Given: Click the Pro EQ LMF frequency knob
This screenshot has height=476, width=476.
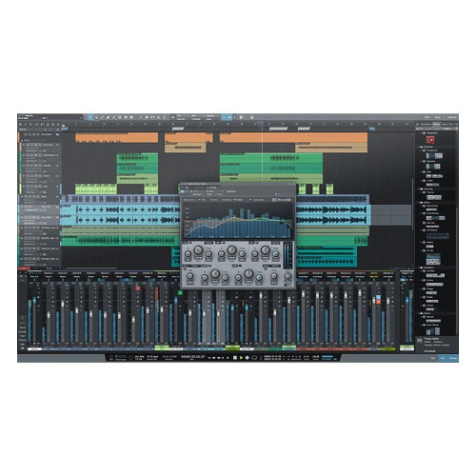Looking at the screenshot, I should (226, 277).
